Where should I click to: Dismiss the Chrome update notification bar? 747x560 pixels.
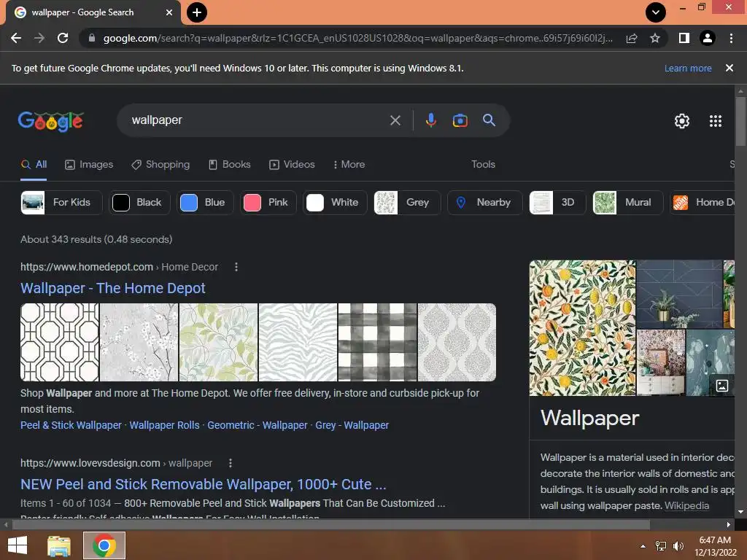pos(729,68)
